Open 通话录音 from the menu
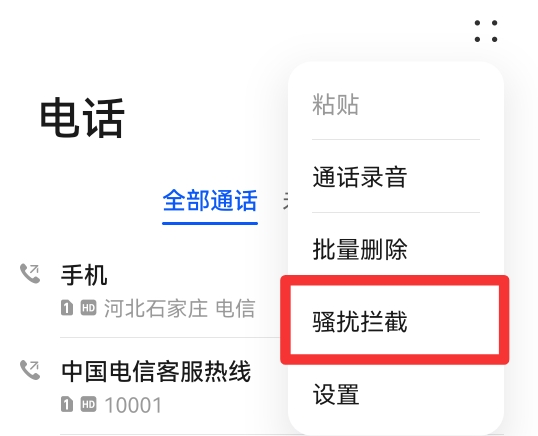538x436 pixels. [396, 177]
